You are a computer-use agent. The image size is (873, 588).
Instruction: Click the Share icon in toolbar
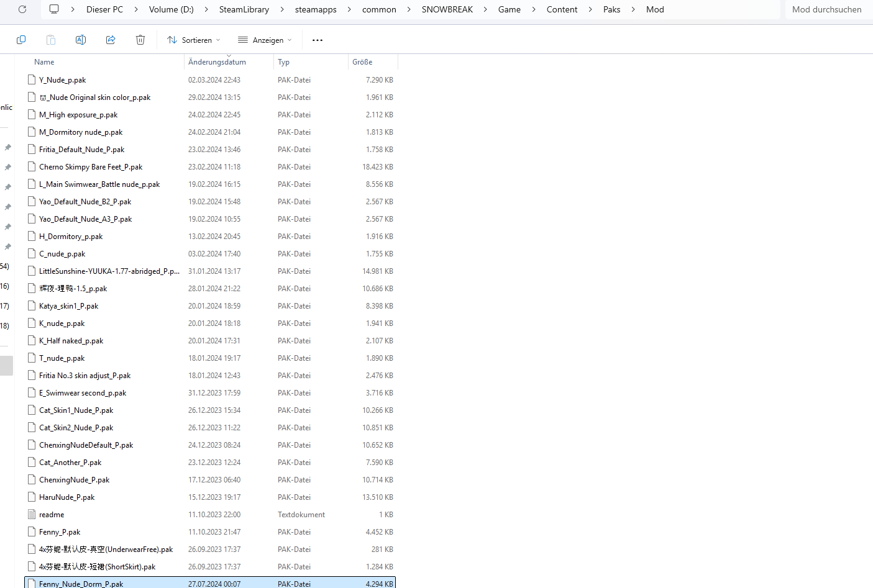111,40
